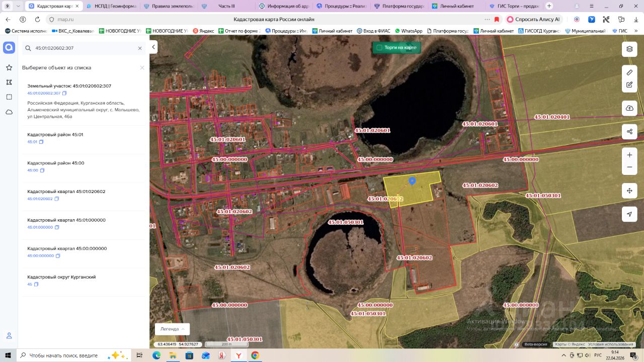Select the dashed selection area tool in sidebar
The height and width of the screenshot is (362, 644).
pos(9,97)
